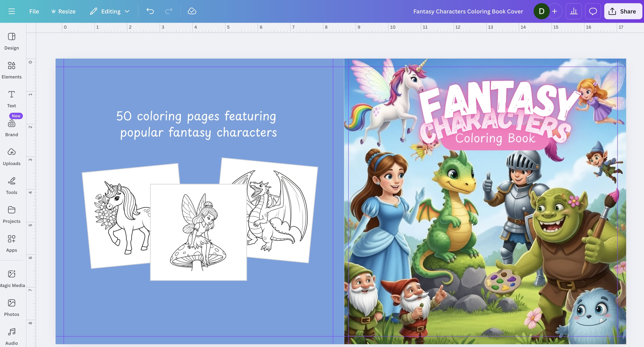Viewport: 644px width, 347px height.
Task: Click the design title text field
Action: (x=468, y=11)
